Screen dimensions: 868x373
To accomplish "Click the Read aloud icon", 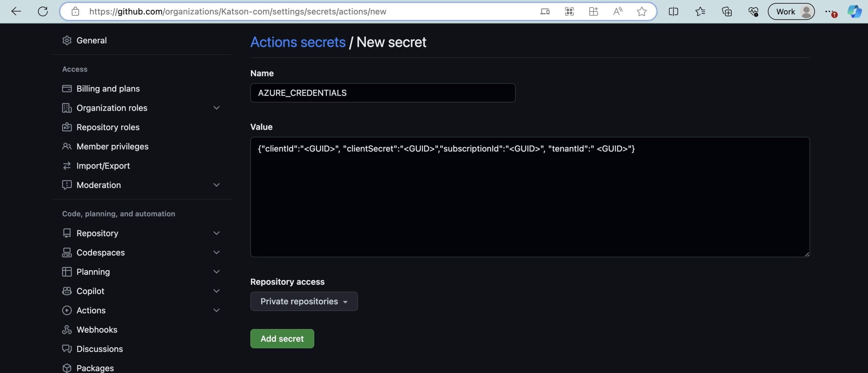I will 617,12.
